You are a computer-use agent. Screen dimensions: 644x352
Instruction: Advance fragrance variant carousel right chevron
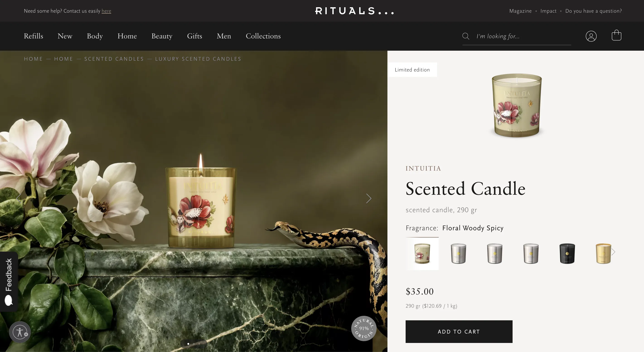613,252
